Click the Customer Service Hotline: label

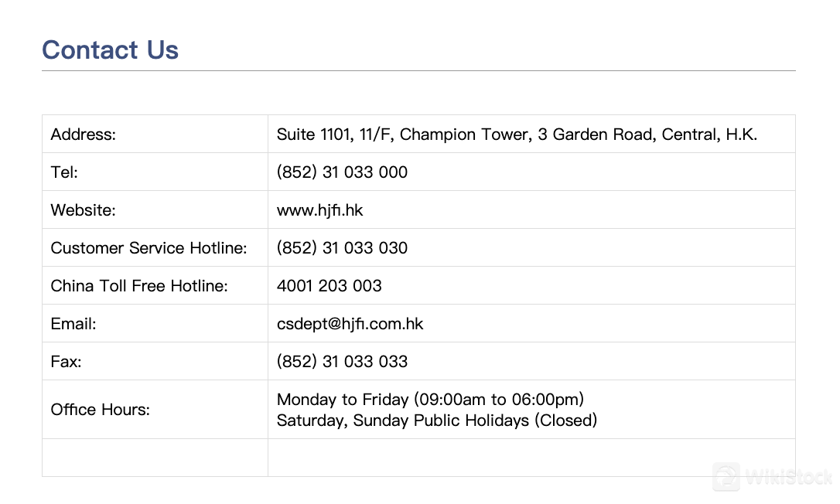click(149, 248)
